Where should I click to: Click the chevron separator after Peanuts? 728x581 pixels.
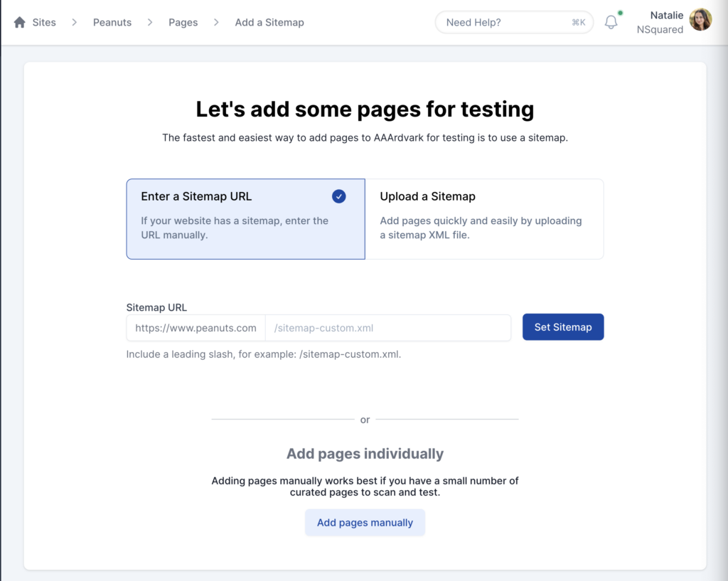150,22
